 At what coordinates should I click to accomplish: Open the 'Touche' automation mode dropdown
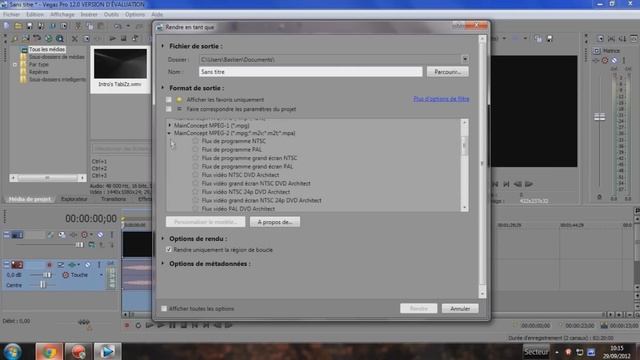coord(101,275)
